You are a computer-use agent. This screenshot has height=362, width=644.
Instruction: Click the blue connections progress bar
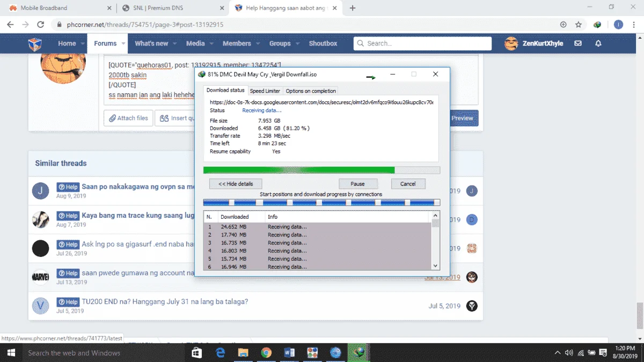[x=321, y=203]
